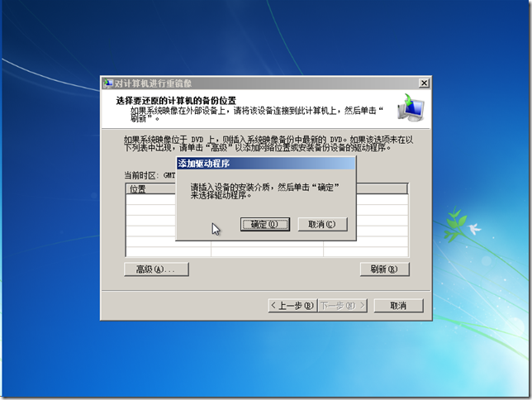Confirm with 确定(O) in the add driver dialog
This screenshot has width=532, height=400.
pos(265,225)
